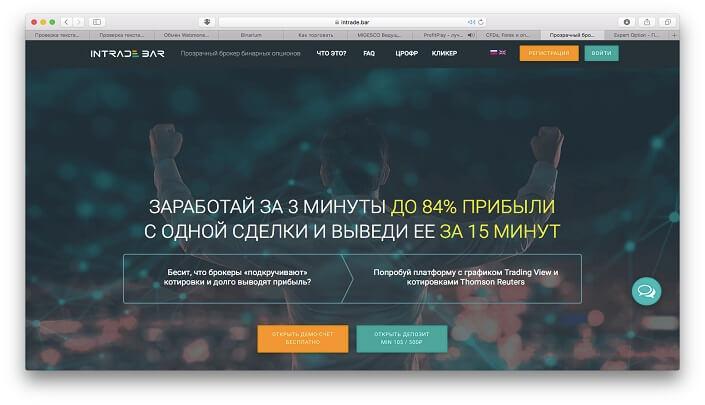Open the FAQ menu item

(x=369, y=53)
